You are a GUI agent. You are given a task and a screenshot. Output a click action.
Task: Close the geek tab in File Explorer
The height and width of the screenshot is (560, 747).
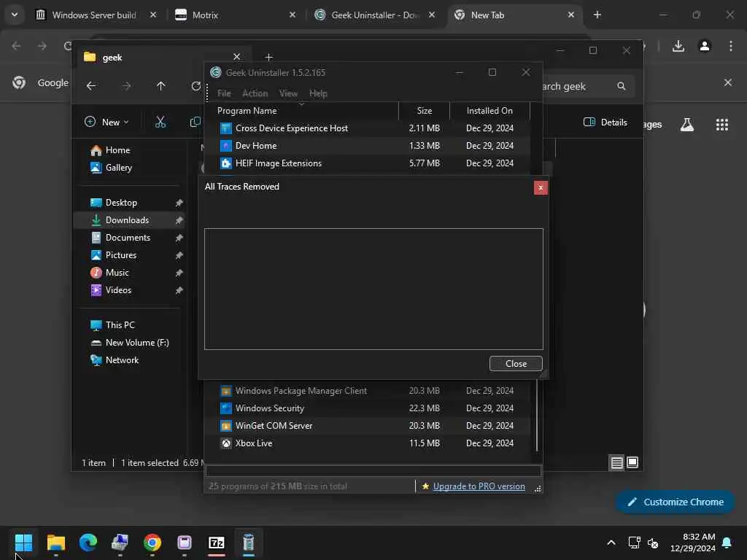tap(237, 57)
